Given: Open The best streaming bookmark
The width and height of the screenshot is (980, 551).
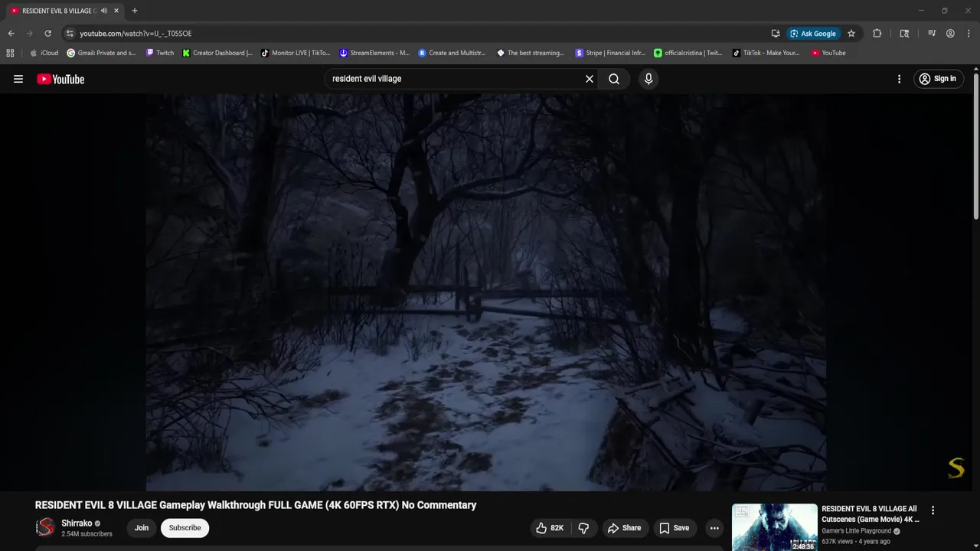Looking at the screenshot, I should pos(531,53).
